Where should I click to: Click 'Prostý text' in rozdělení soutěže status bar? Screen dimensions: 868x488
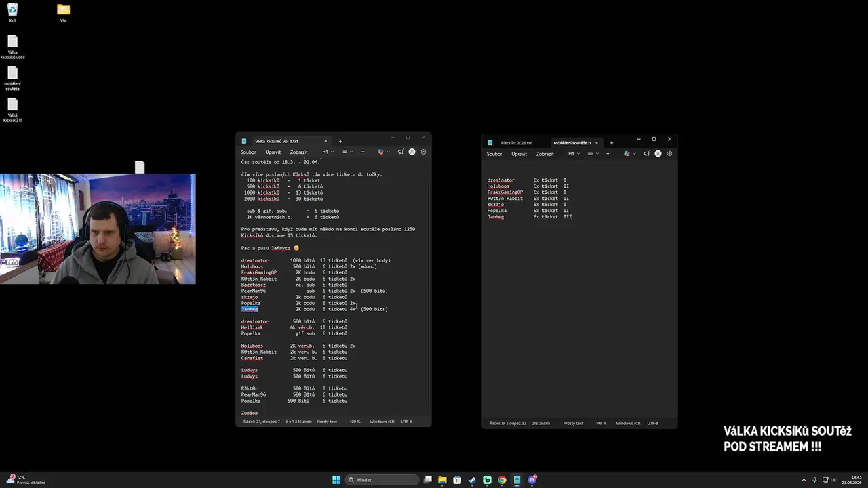pyautogui.click(x=573, y=423)
